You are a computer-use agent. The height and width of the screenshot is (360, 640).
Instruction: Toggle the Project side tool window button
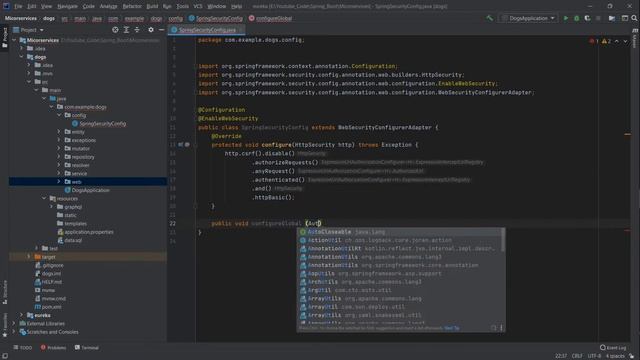click(x=5, y=38)
